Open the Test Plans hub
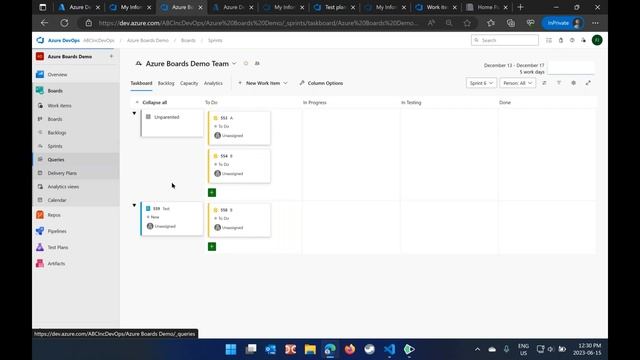Image resolution: width=640 pixels, height=360 pixels. pyautogui.click(x=58, y=247)
